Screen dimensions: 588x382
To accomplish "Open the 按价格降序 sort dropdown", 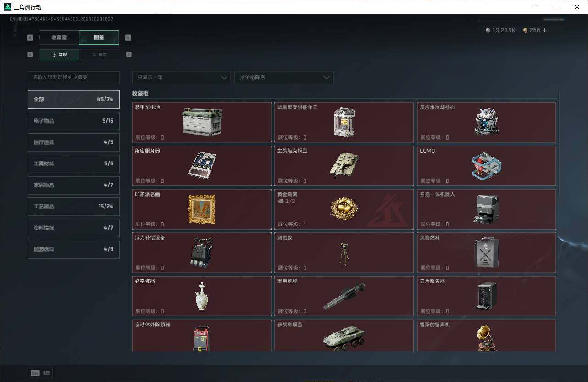I will pyautogui.click(x=284, y=78).
